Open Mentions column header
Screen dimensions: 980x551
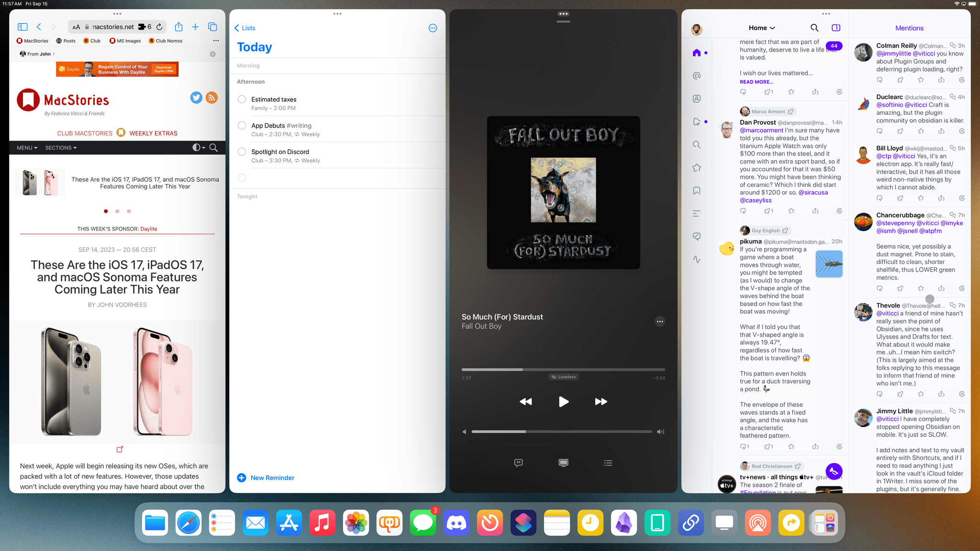coord(909,28)
